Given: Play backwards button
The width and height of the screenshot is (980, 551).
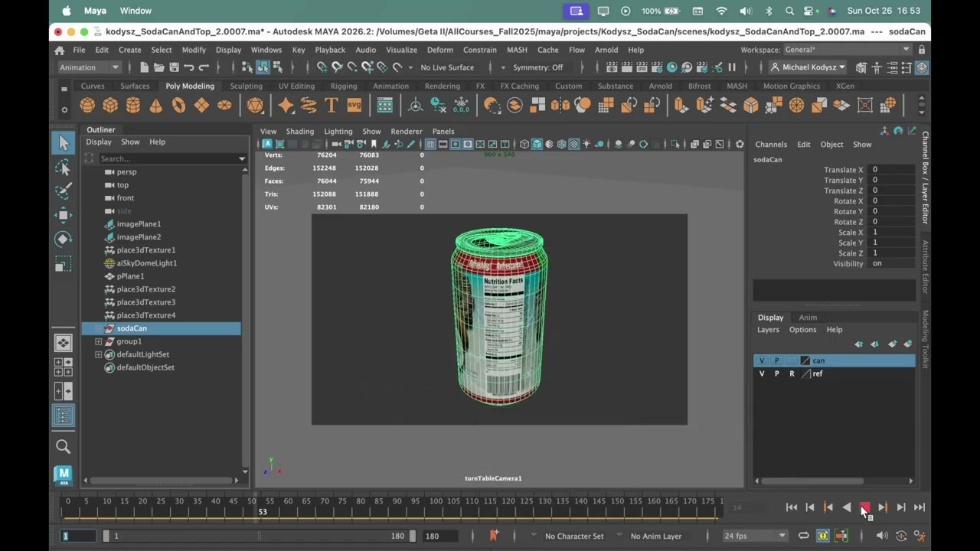Looking at the screenshot, I should tap(846, 507).
